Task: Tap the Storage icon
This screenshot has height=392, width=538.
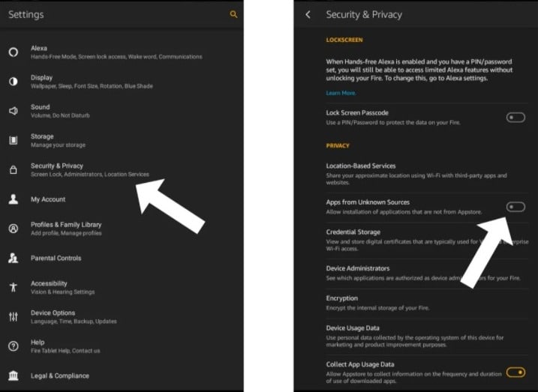Action: (13, 140)
